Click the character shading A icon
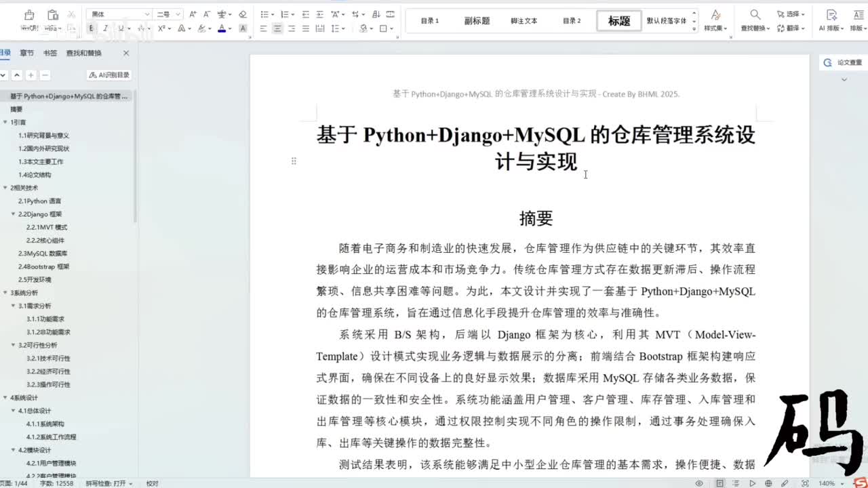 [243, 28]
